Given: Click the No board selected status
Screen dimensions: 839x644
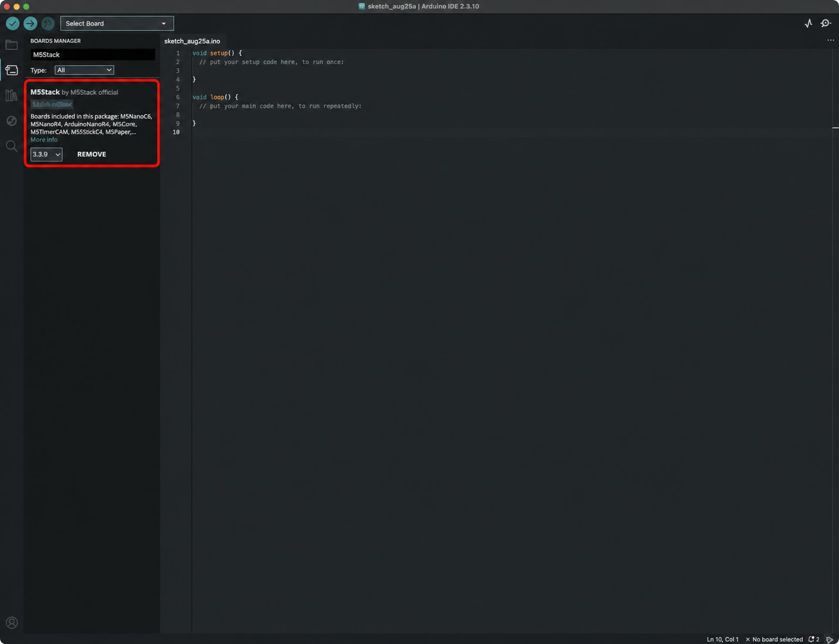Looking at the screenshot, I should click(x=774, y=639).
